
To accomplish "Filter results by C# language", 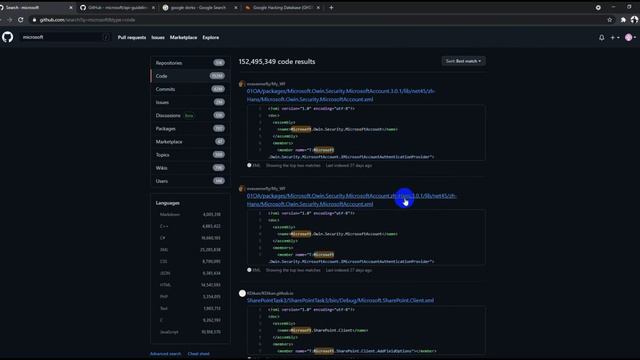I will tap(190, 238).
